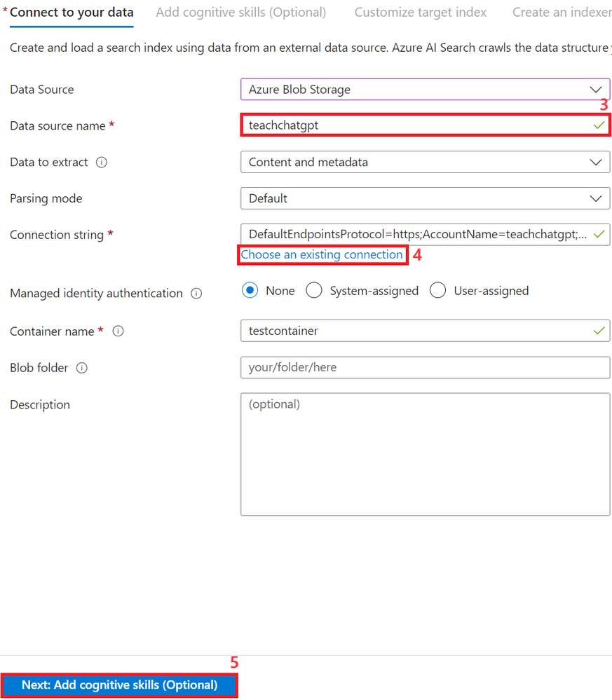Click into the Blob folder field
The height and width of the screenshot is (700, 612).
425,368
